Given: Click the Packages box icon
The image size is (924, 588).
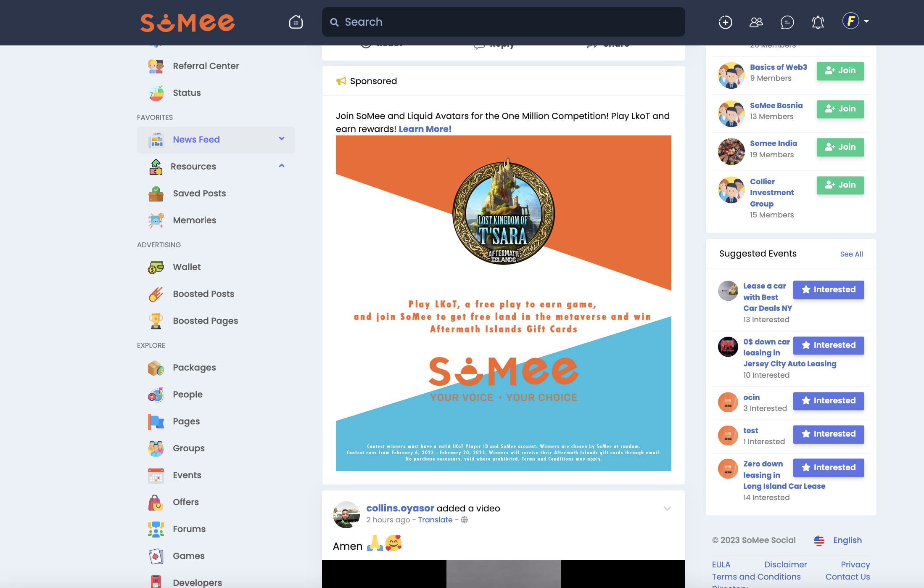Looking at the screenshot, I should (x=156, y=368).
